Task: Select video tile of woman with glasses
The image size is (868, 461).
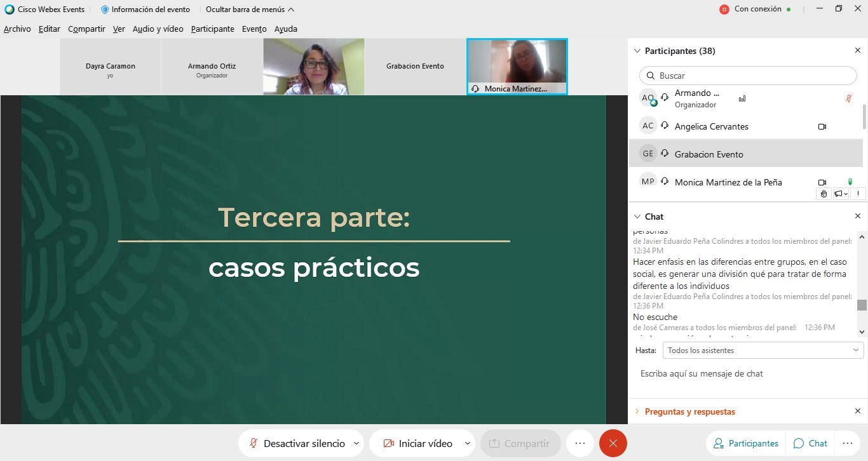Action: 314,67
